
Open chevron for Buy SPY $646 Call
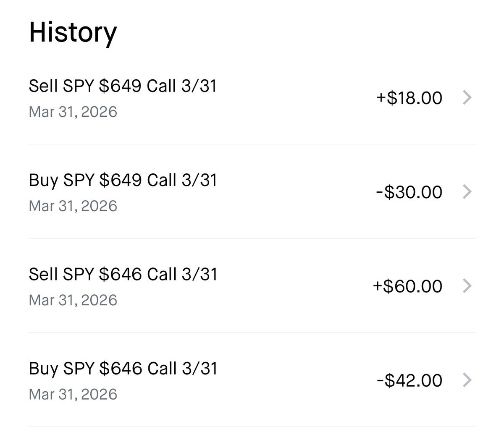click(x=467, y=380)
